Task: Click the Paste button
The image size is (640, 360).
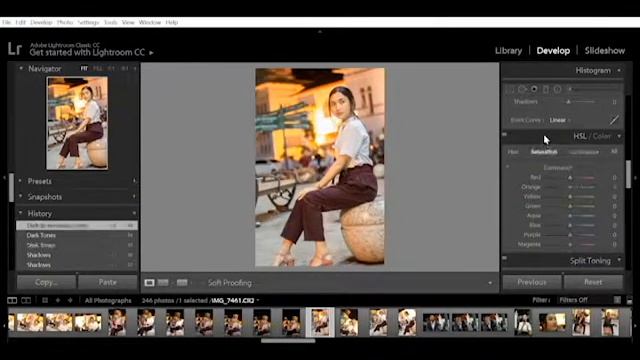Action: pyautogui.click(x=108, y=282)
